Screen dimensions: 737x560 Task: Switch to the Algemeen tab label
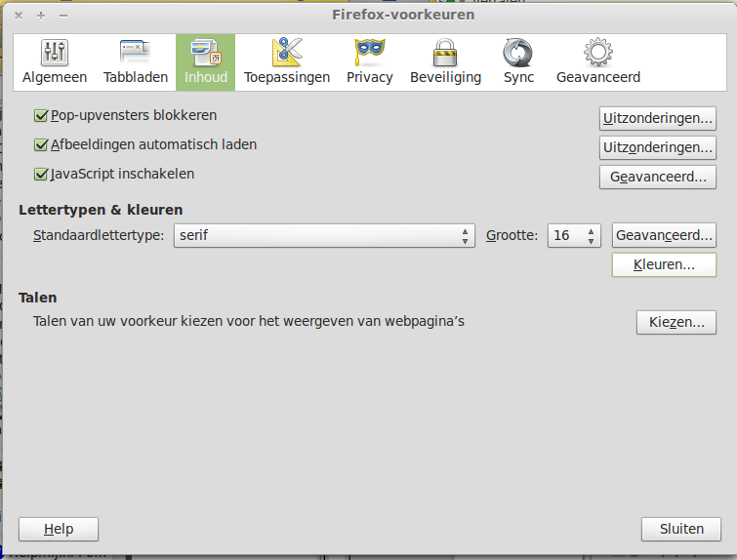[55, 77]
